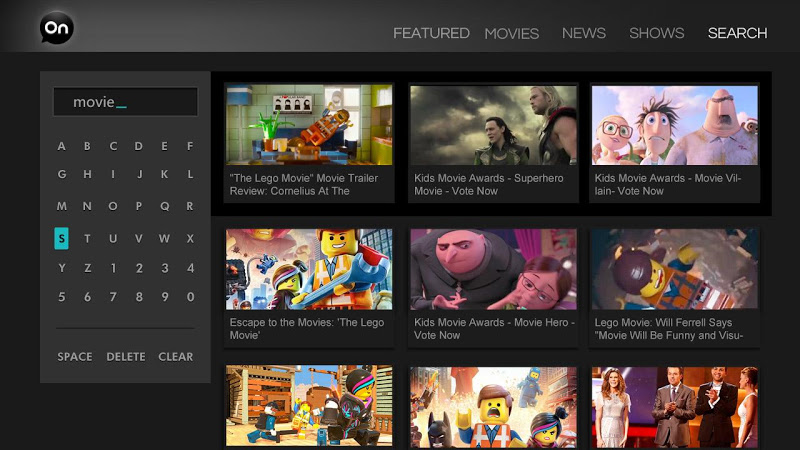Pick the V key

pyautogui.click(x=139, y=239)
